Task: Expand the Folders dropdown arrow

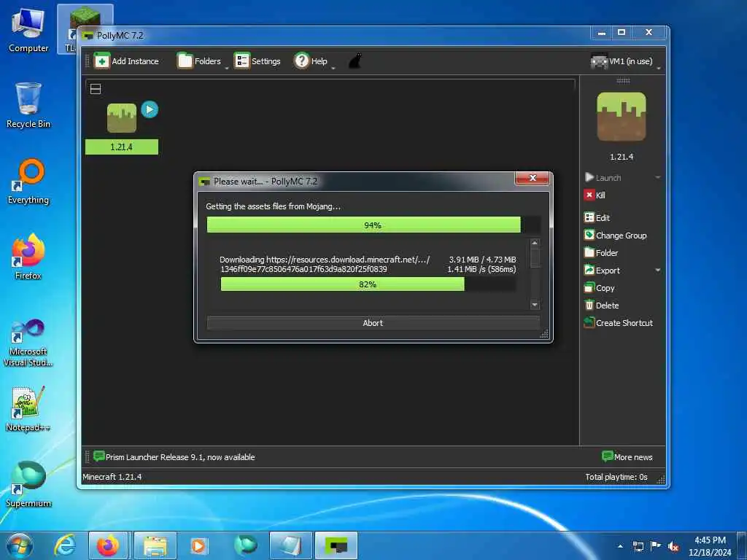Action: coord(227,68)
